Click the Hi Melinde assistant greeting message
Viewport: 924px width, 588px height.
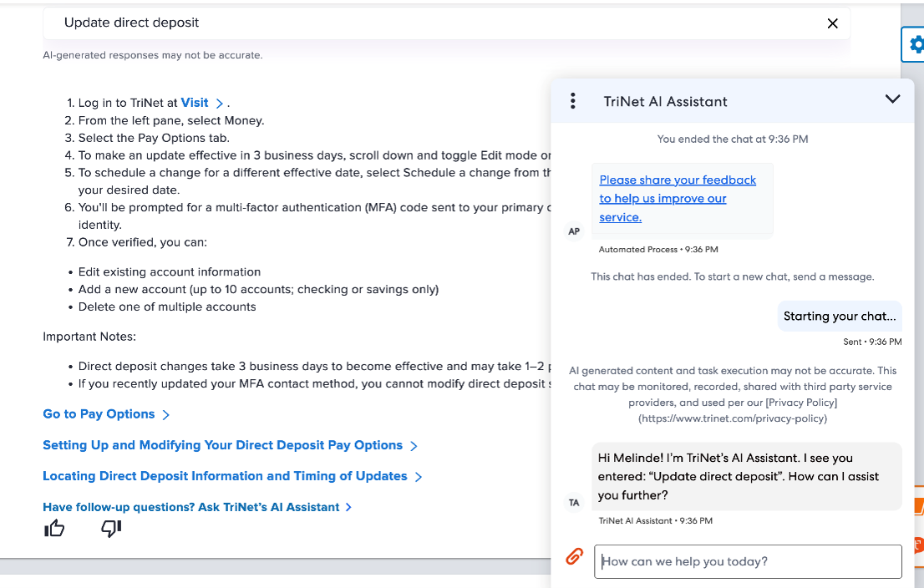(x=747, y=477)
